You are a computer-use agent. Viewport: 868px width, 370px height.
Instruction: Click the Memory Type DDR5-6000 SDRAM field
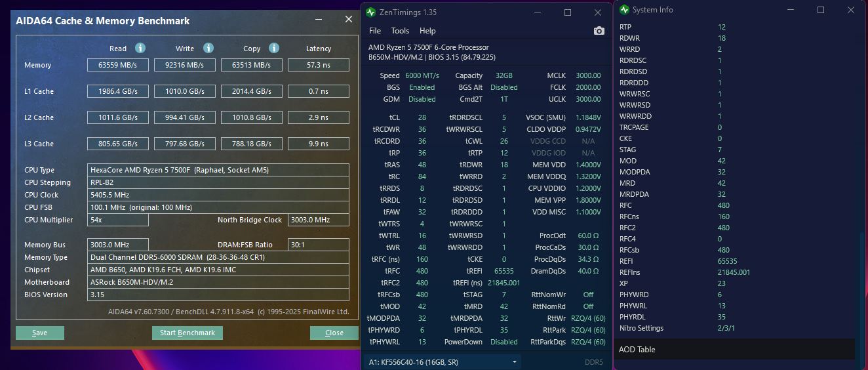tap(218, 257)
